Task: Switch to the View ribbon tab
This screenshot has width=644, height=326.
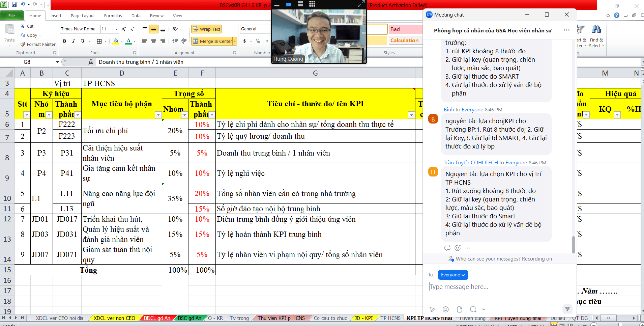Action: click(x=177, y=16)
